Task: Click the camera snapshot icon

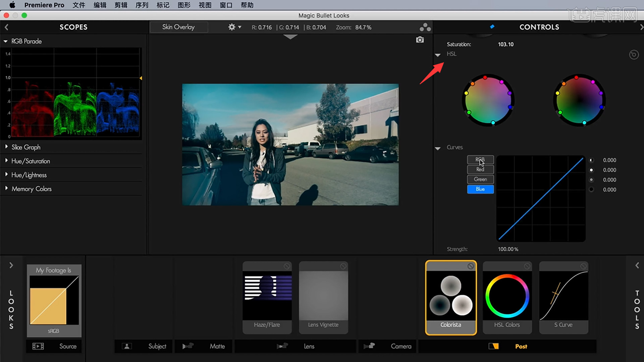Action: (420, 40)
